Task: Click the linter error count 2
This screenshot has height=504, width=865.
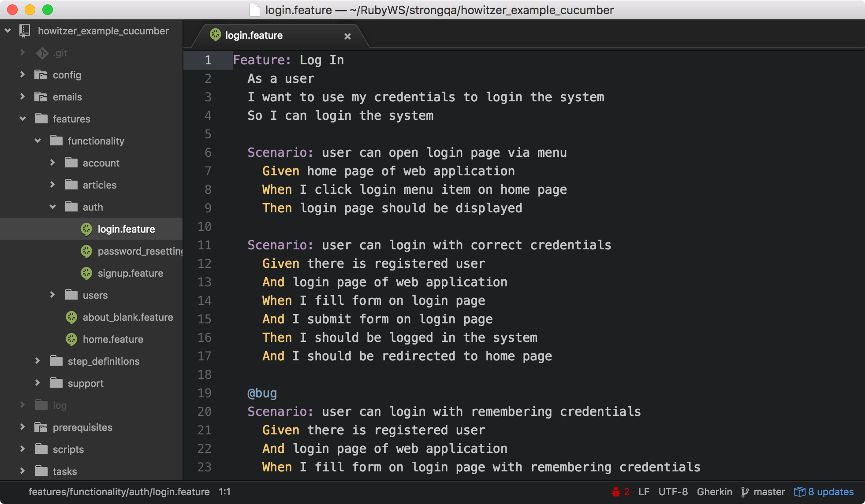Action: click(627, 492)
